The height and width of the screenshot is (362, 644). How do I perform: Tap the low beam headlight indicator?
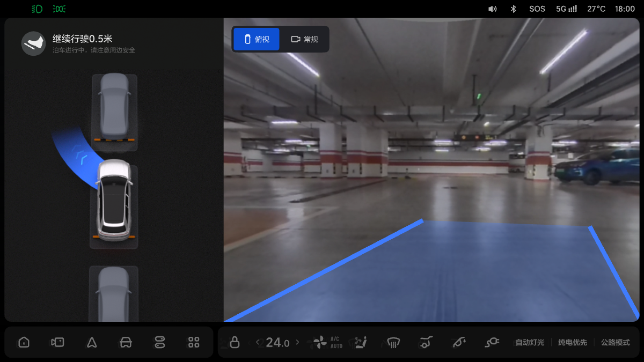pos(37,9)
